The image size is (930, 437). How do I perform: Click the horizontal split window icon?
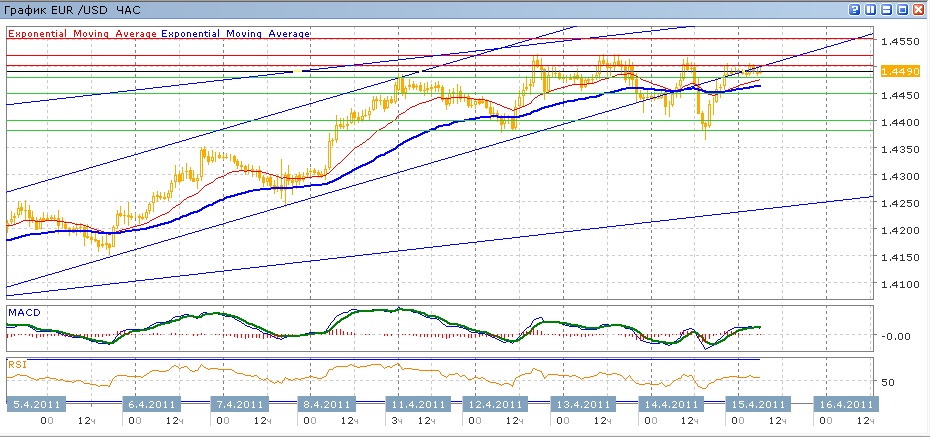[886, 9]
